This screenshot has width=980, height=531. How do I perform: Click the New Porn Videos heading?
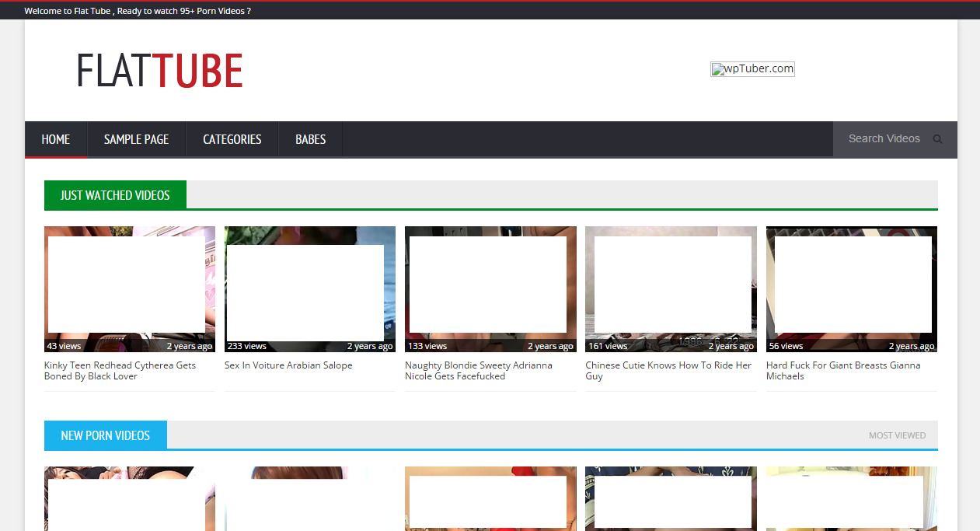(x=106, y=435)
